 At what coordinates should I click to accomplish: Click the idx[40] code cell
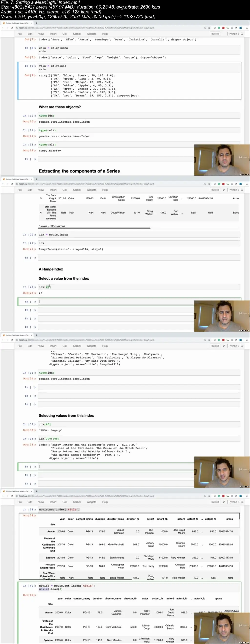click(x=139, y=424)
